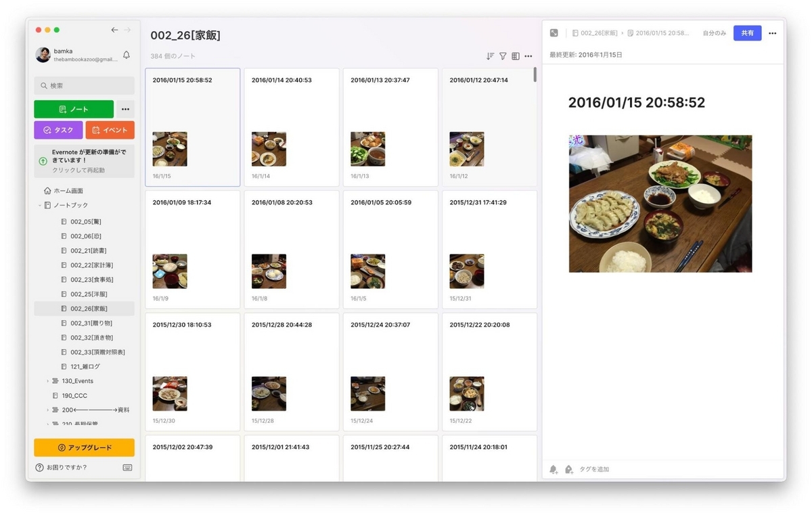Open note card 2015/12/28 20:44:28
The image size is (812, 515).
tap(292, 372)
